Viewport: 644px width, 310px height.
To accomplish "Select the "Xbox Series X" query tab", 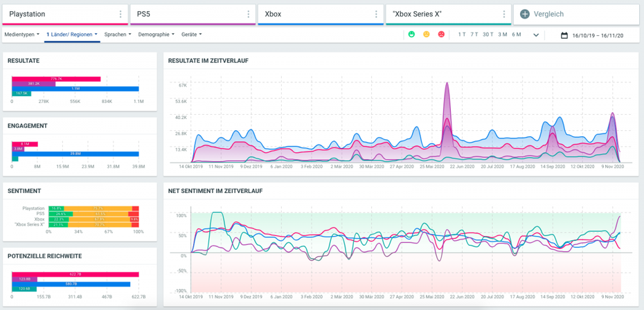I will pos(449,15).
